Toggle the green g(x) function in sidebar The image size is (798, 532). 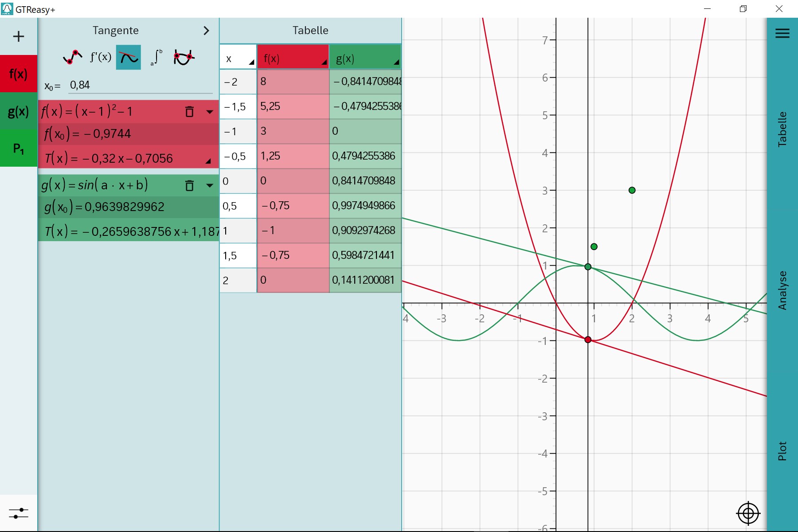click(19, 112)
